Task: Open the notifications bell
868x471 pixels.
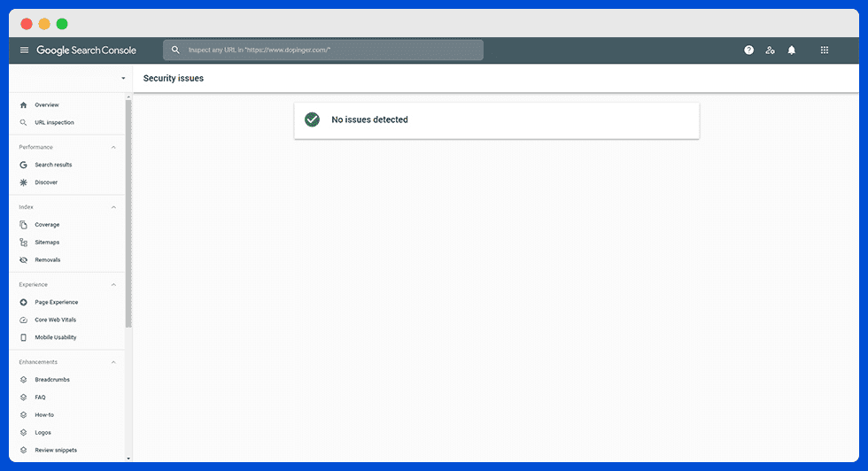Action: 792,50
